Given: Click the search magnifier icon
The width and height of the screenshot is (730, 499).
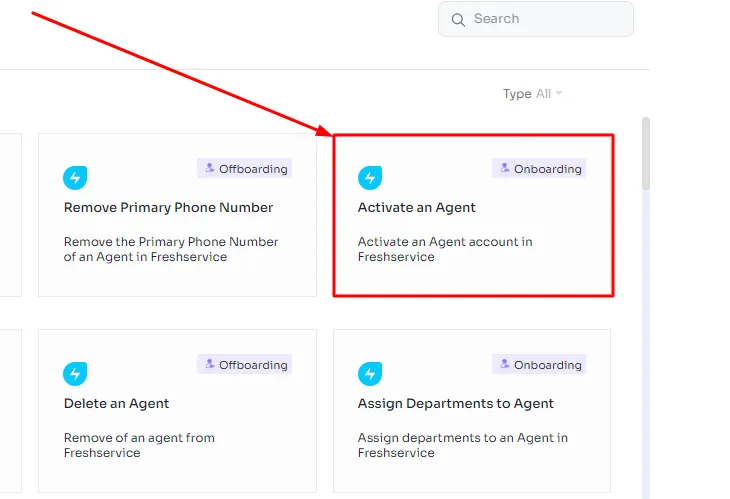Looking at the screenshot, I should click(x=458, y=20).
